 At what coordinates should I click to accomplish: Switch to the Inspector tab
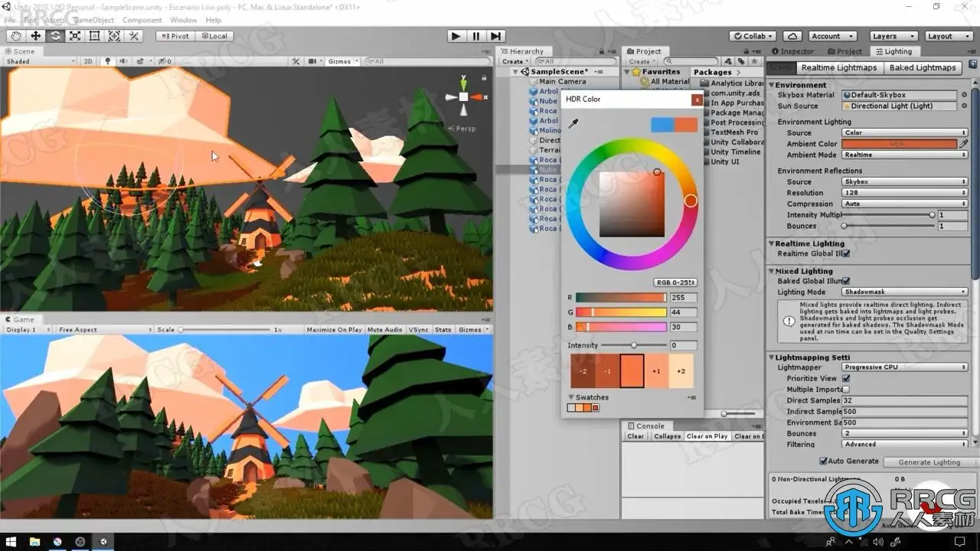pos(793,51)
